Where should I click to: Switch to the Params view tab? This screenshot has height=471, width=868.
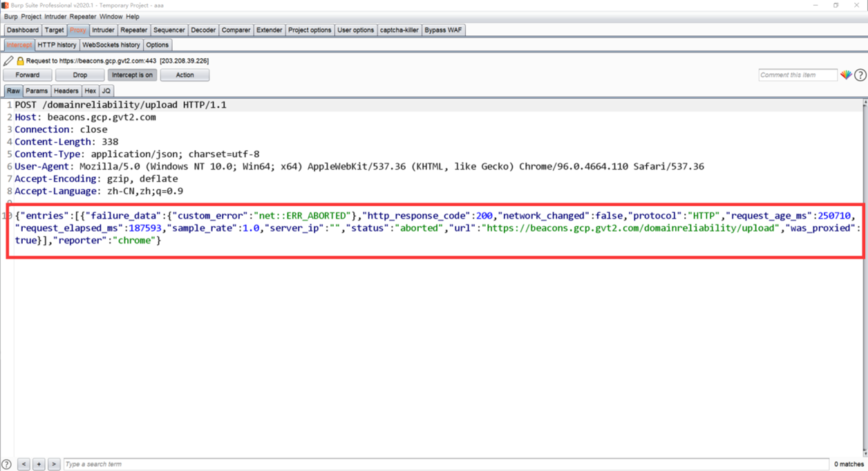pos(37,91)
